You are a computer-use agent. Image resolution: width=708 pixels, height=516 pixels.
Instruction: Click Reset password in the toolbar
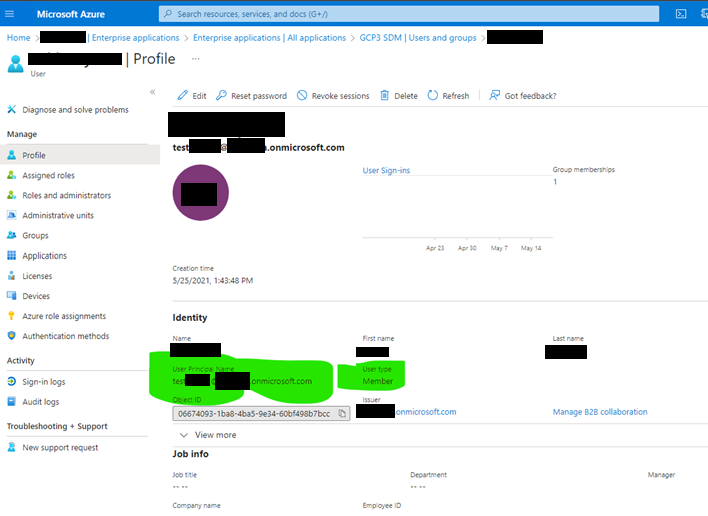click(251, 96)
